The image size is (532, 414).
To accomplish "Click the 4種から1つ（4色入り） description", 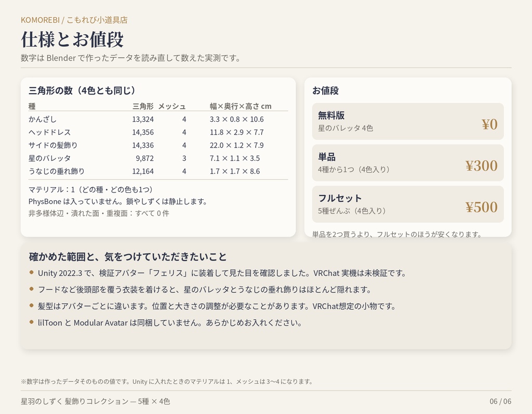I will (x=354, y=170).
